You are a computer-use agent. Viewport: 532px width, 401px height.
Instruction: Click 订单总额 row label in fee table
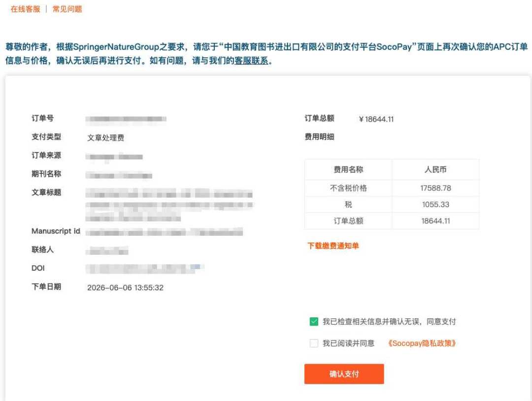pos(348,221)
